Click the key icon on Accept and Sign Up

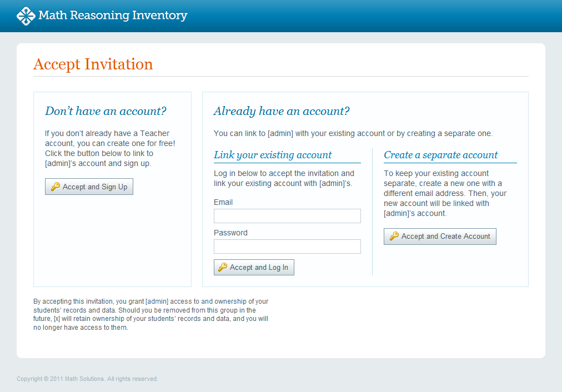(55, 187)
